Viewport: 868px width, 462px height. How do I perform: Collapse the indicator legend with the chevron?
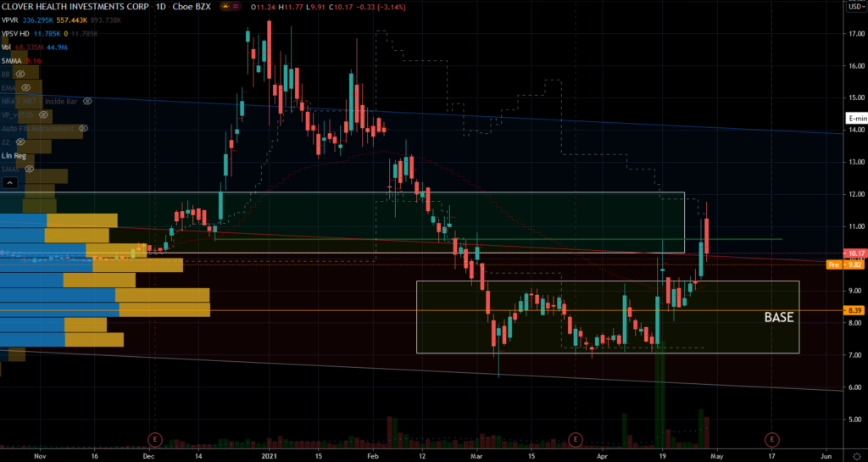(x=9, y=182)
